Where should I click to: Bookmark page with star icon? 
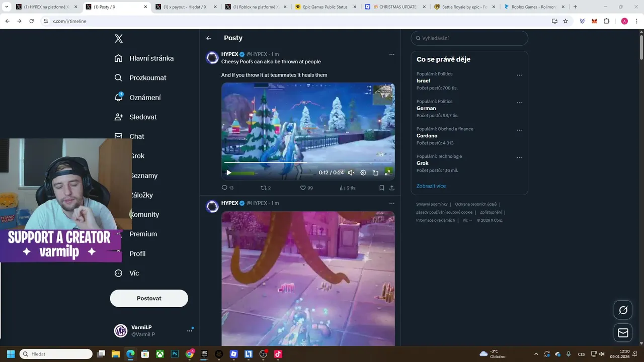coord(566,21)
